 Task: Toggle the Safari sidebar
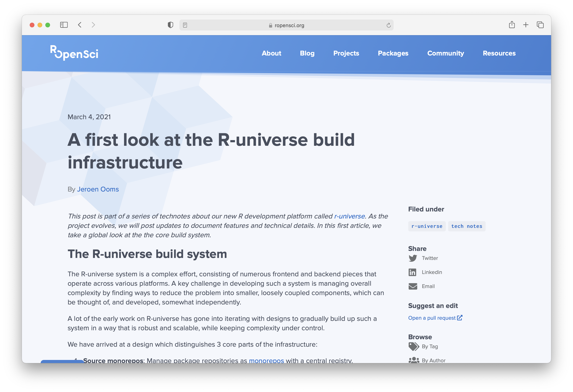coord(64,25)
